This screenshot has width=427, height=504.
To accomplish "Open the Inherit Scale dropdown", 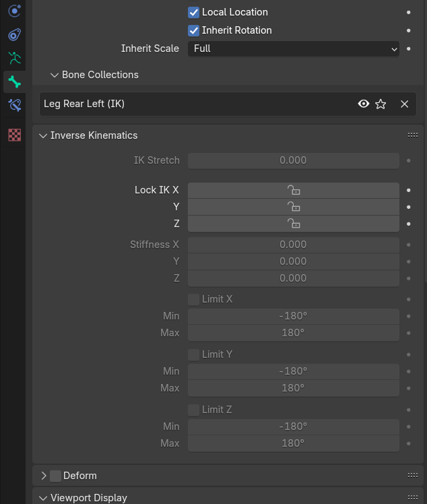I will click(293, 49).
